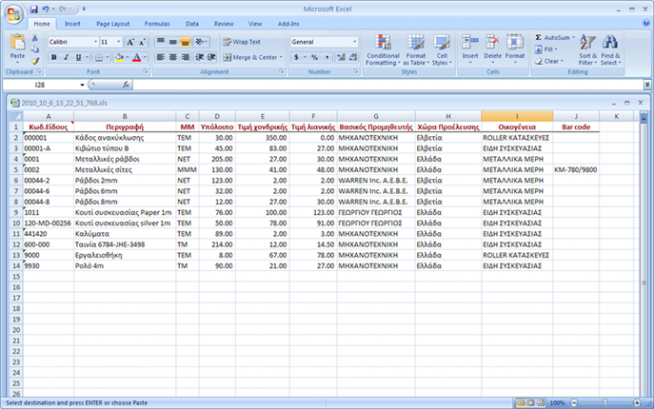The width and height of the screenshot is (654, 409).
Task: Toggle italic formatting
Action: (x=66, y=57)
